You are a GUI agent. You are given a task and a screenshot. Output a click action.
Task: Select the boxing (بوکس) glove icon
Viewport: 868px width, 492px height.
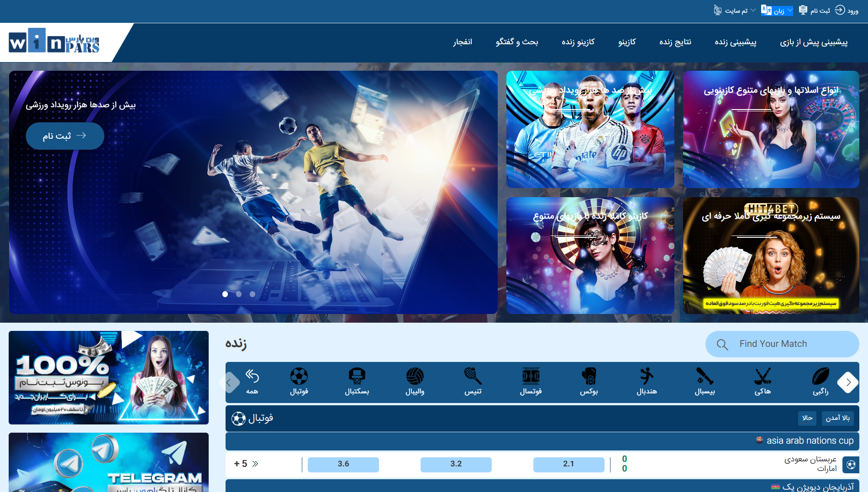click(589, 376)
